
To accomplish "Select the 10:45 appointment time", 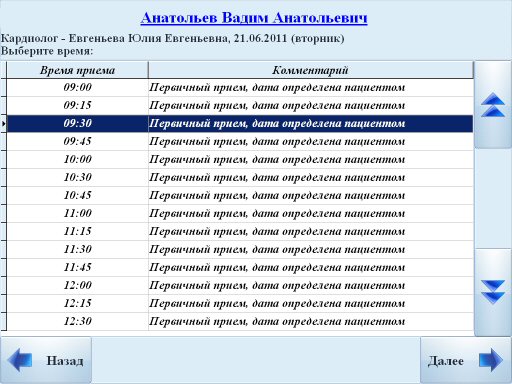I will 77,195.
